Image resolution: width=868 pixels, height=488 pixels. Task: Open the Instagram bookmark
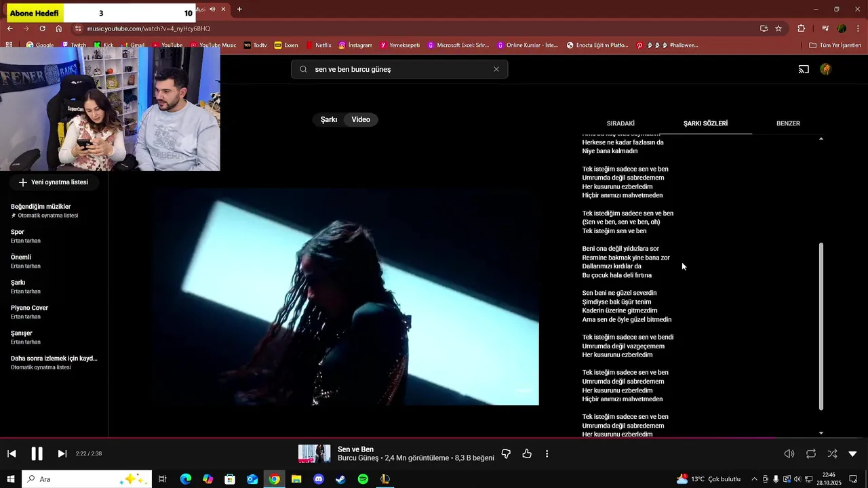coord(355,45)
